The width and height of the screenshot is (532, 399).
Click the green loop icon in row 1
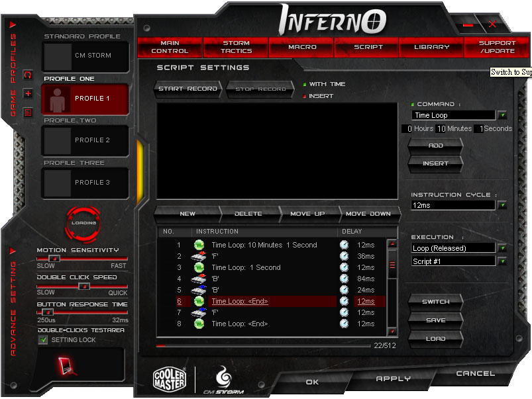199,245
